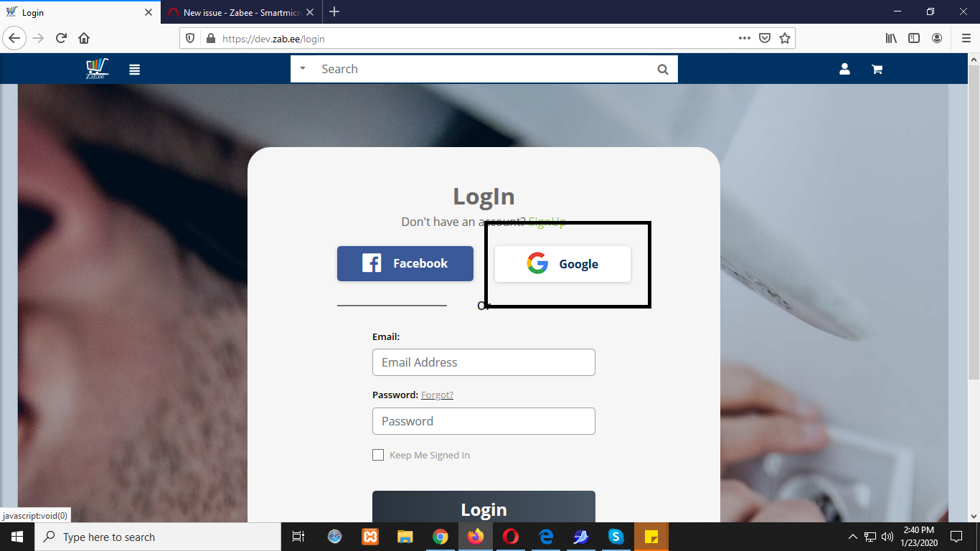The image size is (980, 551).
Task: Click the dark Login submit button
Action: (x=484, y=507)
